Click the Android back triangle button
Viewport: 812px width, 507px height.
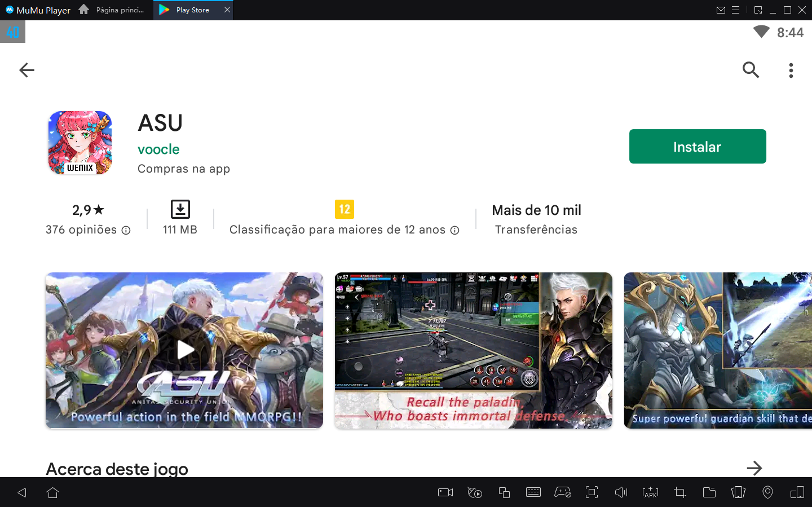(22, 492)
